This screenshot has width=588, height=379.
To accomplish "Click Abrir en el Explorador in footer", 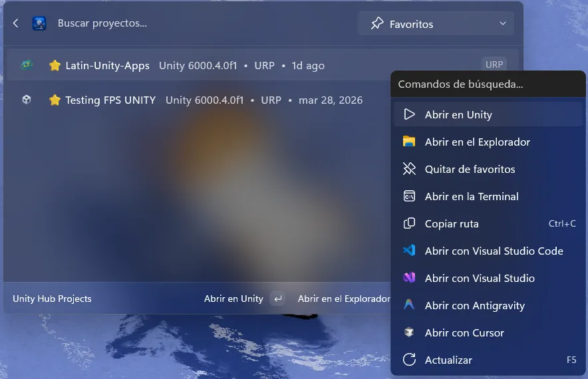I will tap(344, 299).
